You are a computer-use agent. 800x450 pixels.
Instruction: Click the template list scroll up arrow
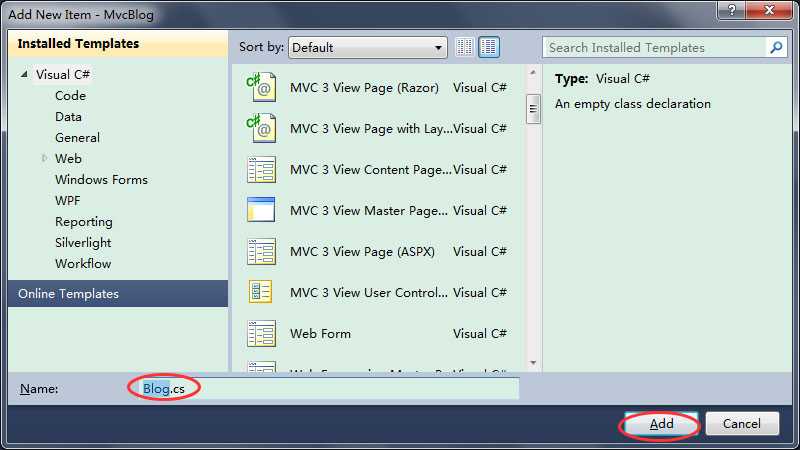pyautogui.click(x=533, y=73)
